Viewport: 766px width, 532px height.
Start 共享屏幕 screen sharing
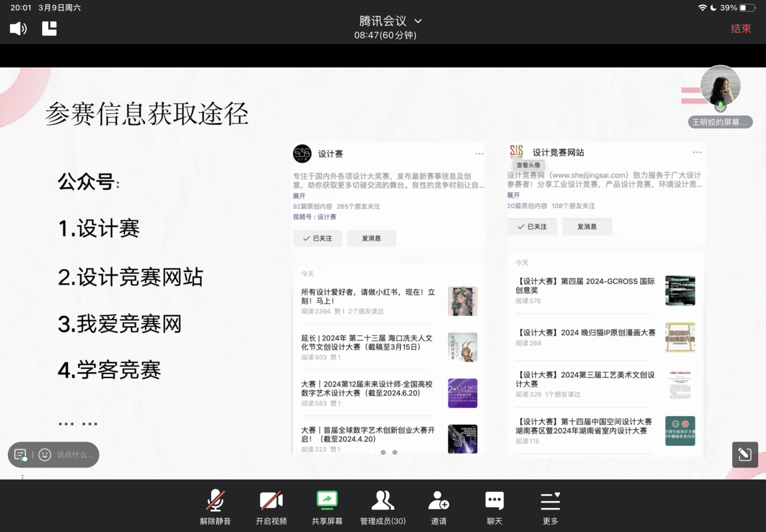pos(327,507)
